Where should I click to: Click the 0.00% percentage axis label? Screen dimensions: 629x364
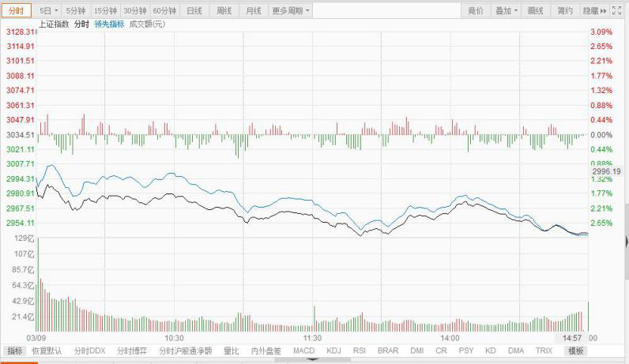(601, 135)
